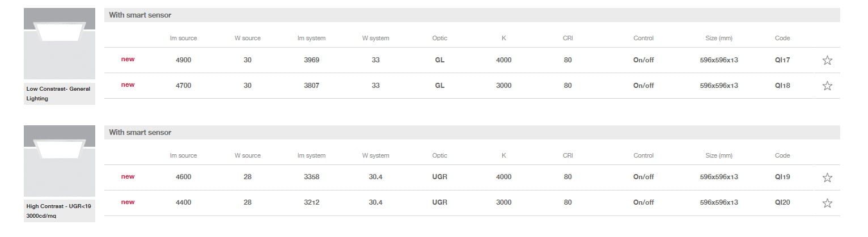The image size is (868, 237).
Task: Click the "new" badge on the 4400 lm row
Action: 128,202
